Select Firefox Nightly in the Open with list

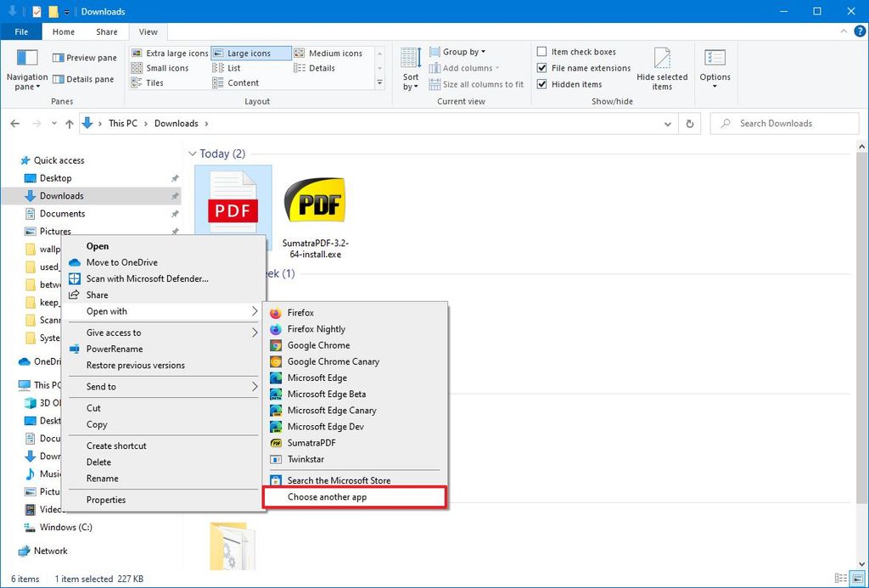[x=315, y=329]
